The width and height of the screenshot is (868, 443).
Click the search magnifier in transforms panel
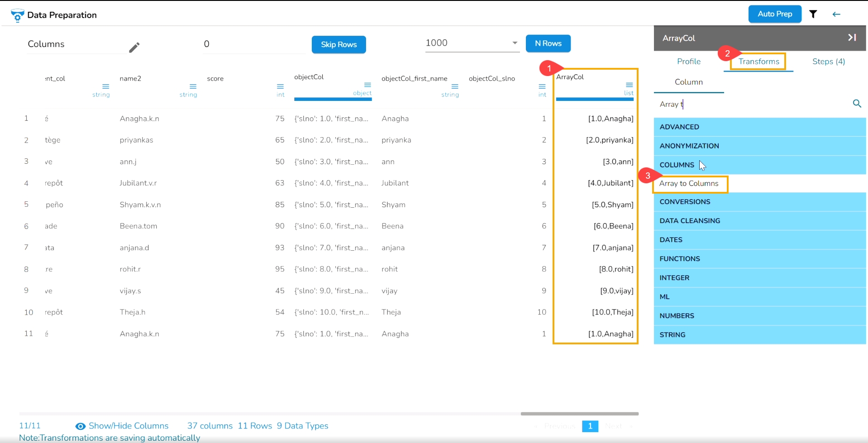[x=857, y=104]
